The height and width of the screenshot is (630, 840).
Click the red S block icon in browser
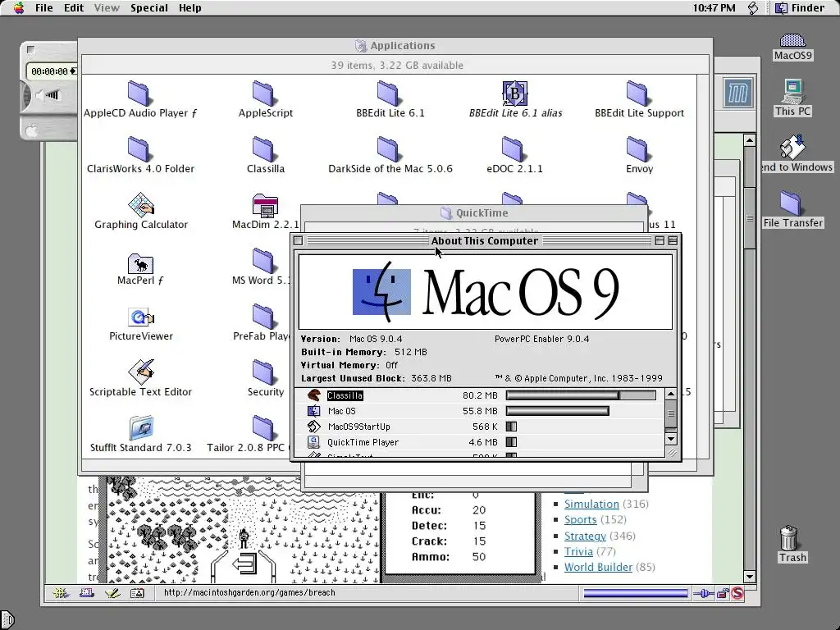click(x=737, y=593)
